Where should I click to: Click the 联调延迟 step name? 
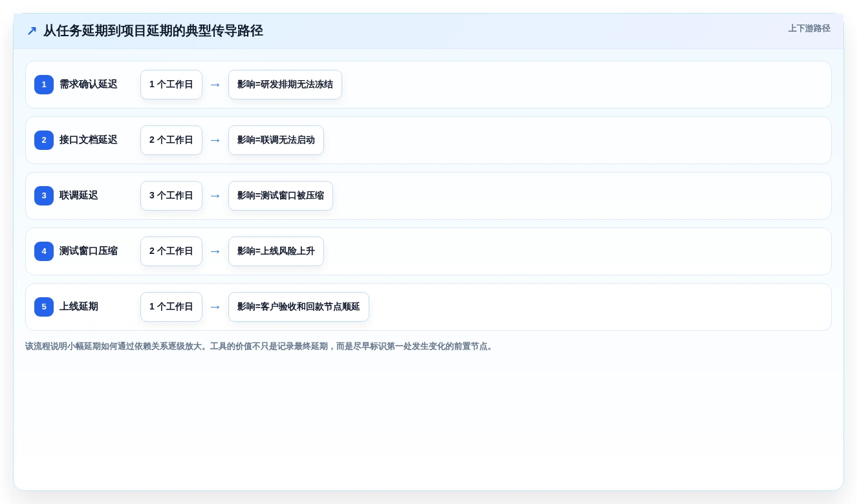pyautogui.click(x=79, y=196)
